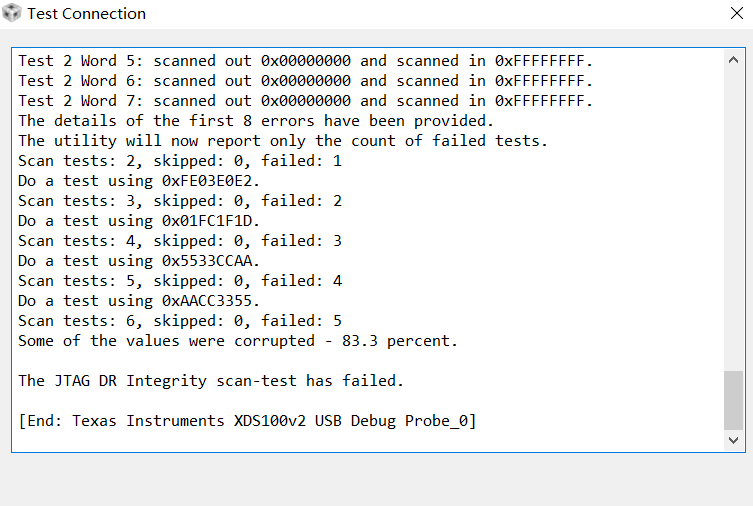Click the test value 0xAACC3355 line
753x506 pixels.
pyautogui.click(x=139, y=301)
